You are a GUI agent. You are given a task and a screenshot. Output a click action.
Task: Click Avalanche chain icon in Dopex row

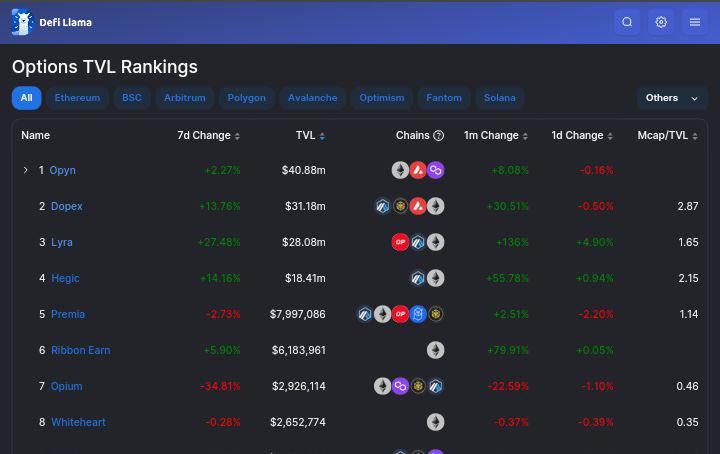click(x=418, y=206)
